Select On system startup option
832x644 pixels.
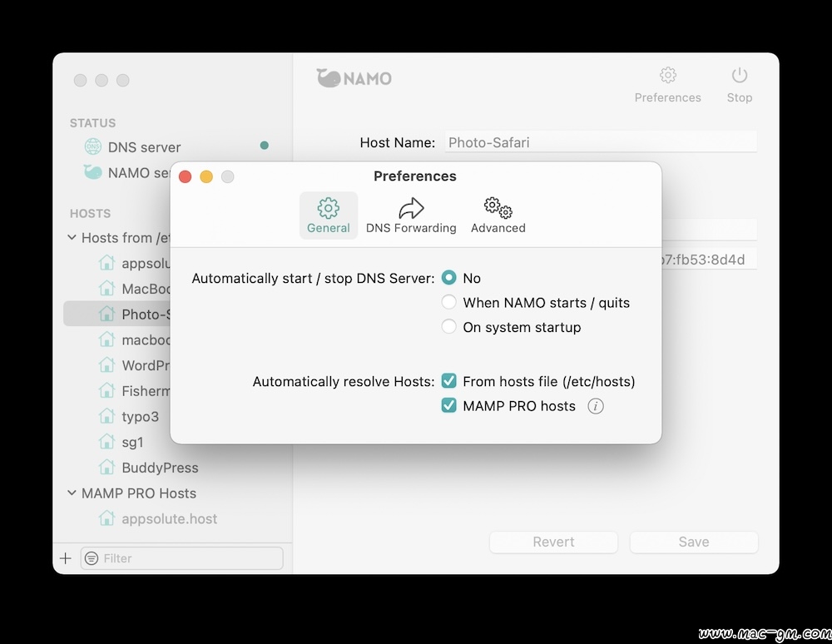(x=449, y=327)
